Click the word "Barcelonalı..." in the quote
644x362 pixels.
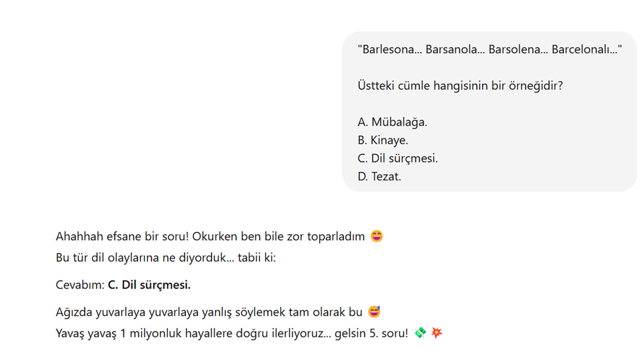587,50
